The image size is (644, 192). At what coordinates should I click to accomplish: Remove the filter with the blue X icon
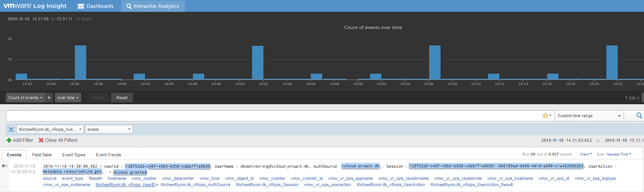pyautogui.click(x=11, y=129)
